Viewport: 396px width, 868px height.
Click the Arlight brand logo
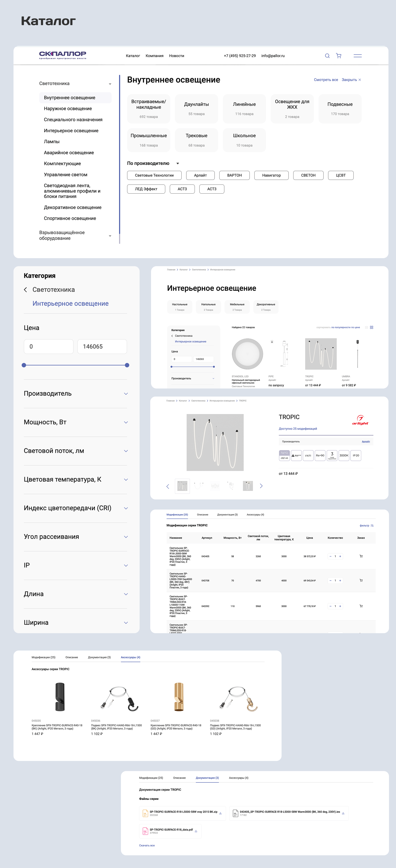360,420
